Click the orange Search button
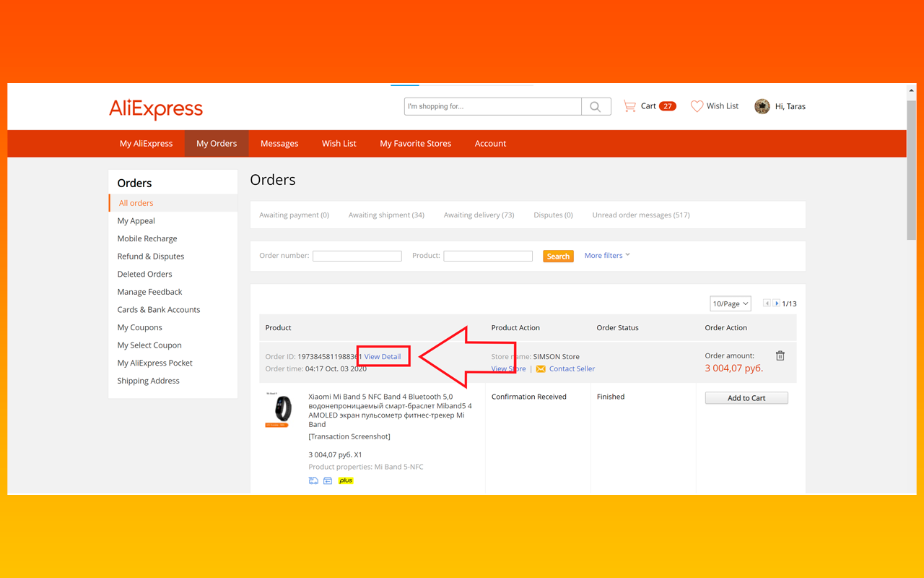This screenshot has height=578, width=924. (558, 256)
